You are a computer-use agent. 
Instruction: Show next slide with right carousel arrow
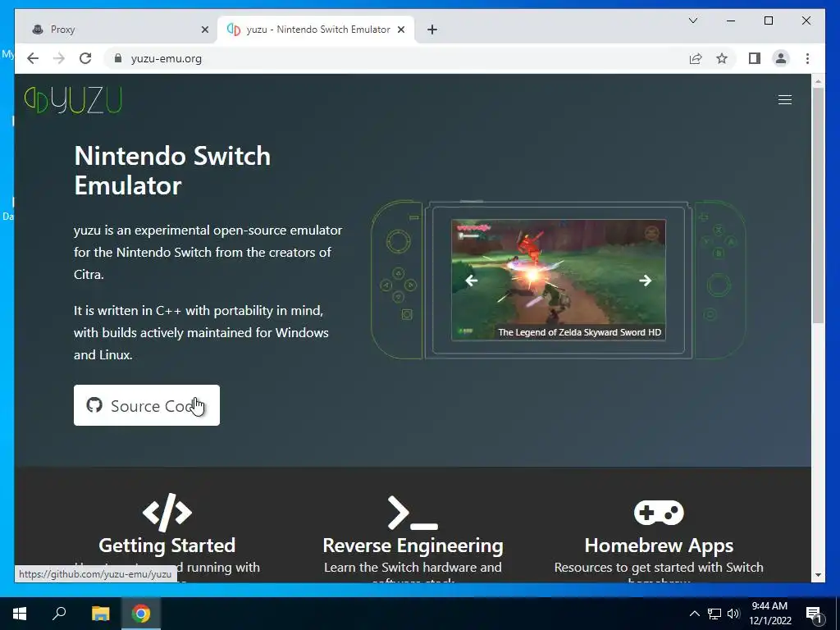[x=645, y=281]
